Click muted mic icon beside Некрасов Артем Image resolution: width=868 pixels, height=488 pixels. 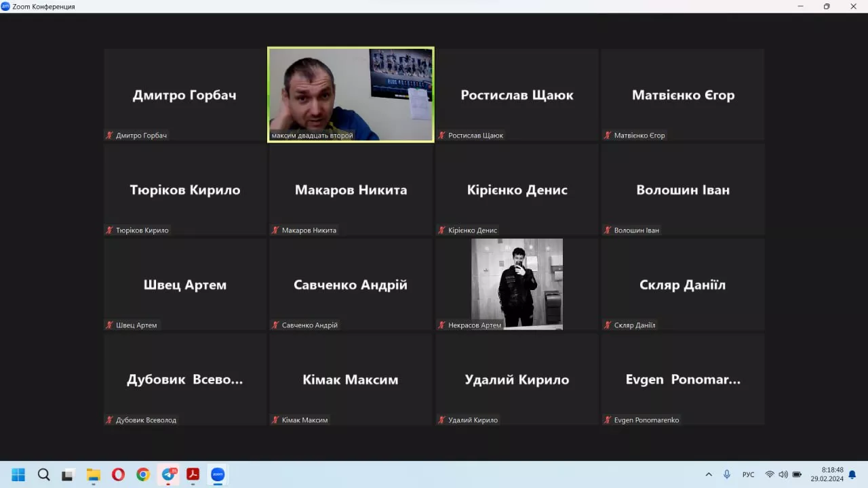click(441, 325)
